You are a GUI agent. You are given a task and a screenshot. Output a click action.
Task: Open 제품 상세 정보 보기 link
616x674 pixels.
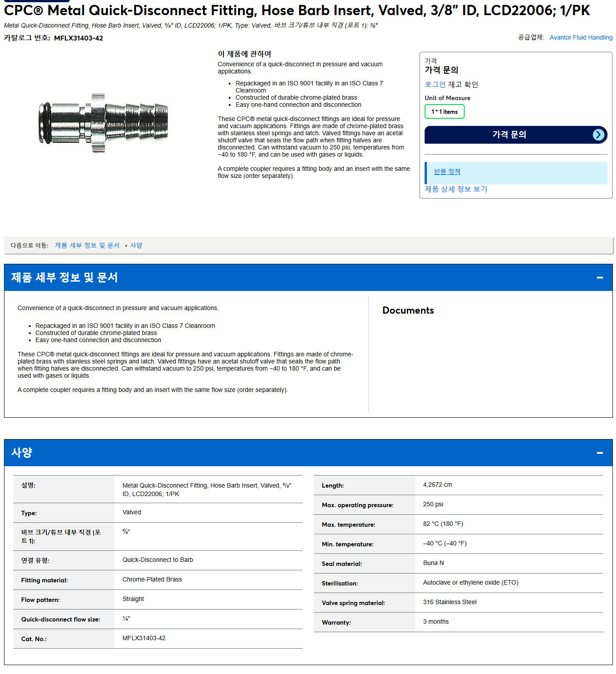[x=456, y=189]
